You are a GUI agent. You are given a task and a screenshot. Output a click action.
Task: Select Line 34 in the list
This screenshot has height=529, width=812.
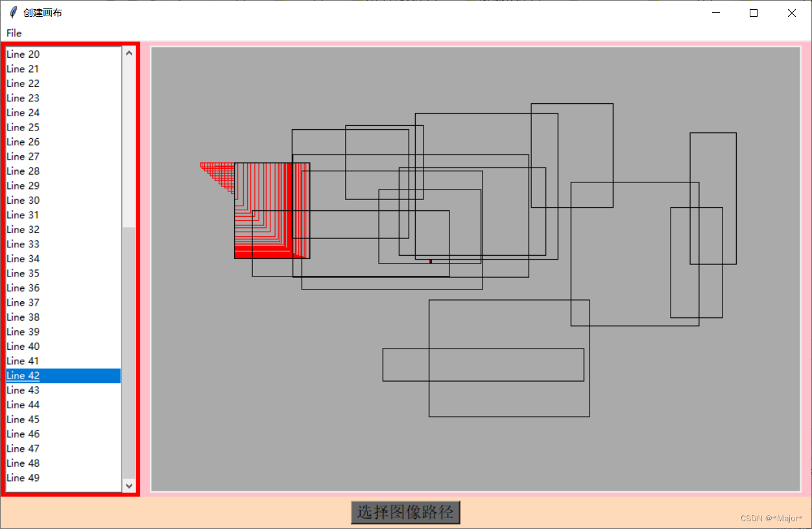(63, 259)
